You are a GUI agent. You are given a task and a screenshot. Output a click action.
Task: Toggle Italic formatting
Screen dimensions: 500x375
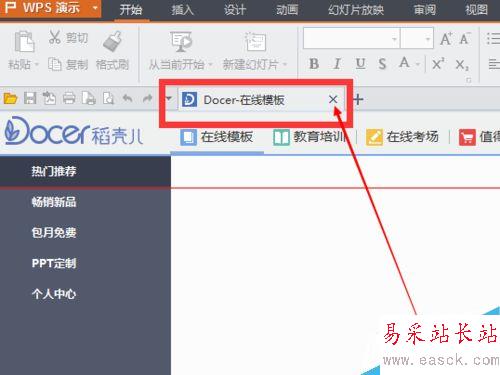pos(337,63)
